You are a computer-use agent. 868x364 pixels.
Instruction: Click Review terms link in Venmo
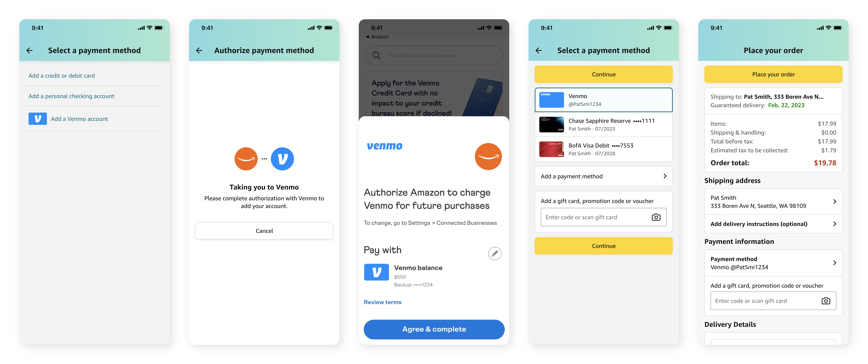pos(383,302)
